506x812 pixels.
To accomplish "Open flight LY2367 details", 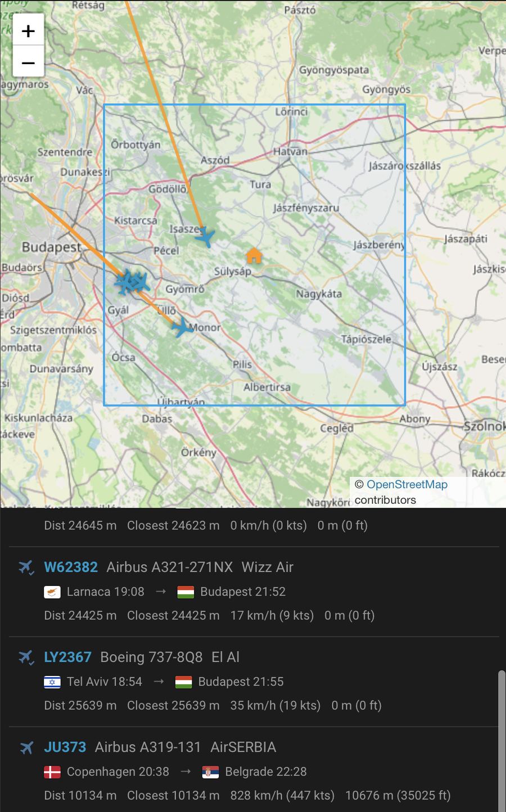I will click(67, 657).
